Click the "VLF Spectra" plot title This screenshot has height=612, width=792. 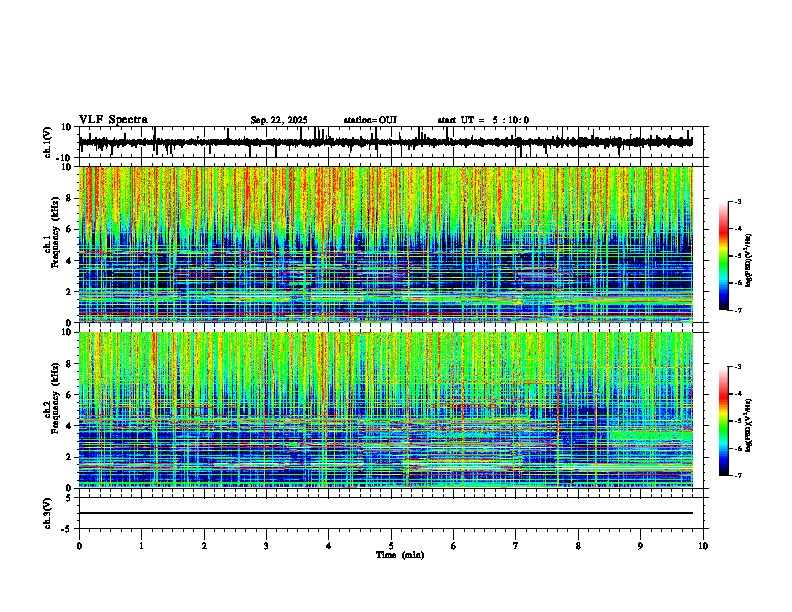point(113,120)
